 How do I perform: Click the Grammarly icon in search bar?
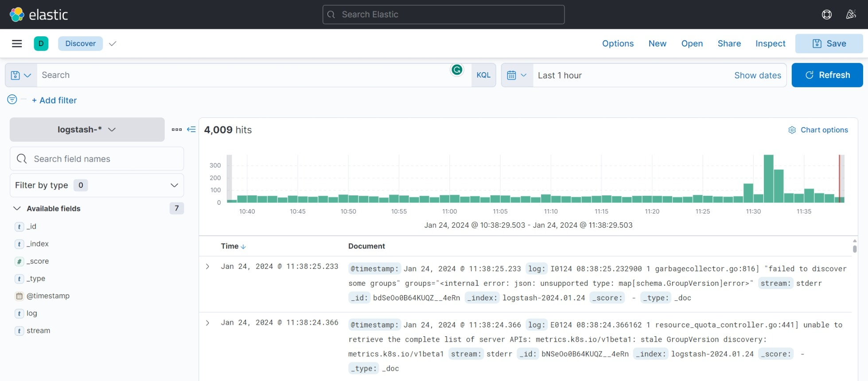tap(457, 70)
